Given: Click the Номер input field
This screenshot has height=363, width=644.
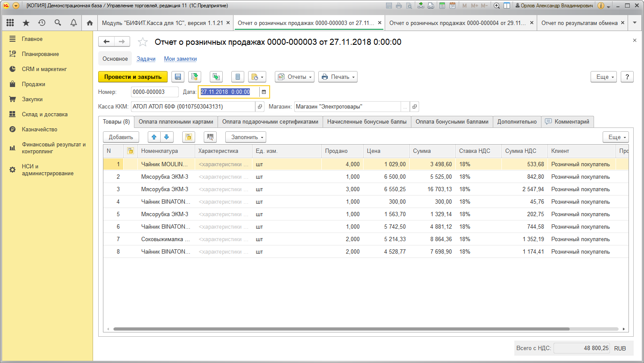Looking at the screenshot, I should [154, 92].
